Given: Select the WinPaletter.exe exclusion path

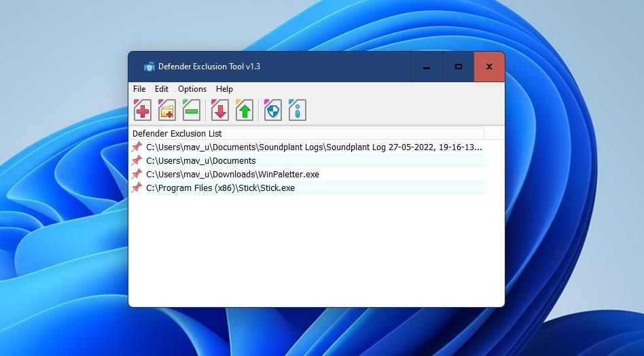Looking at the screenshot, I should (x=307, y=174).
